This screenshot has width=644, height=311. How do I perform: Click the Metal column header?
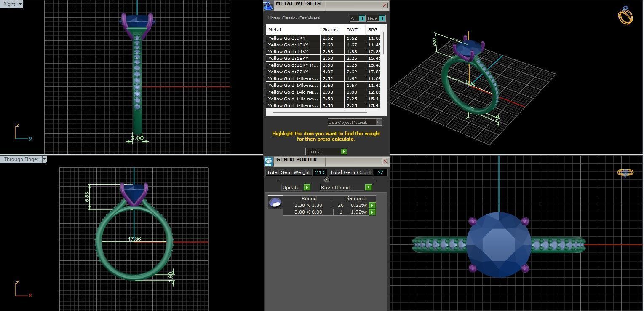click(x=293, y=30)
